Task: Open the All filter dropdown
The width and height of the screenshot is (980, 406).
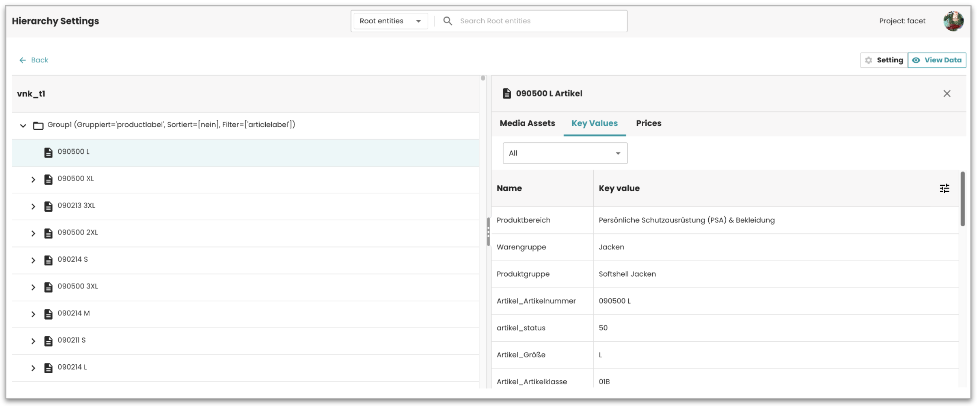Action: pos(564,153)
